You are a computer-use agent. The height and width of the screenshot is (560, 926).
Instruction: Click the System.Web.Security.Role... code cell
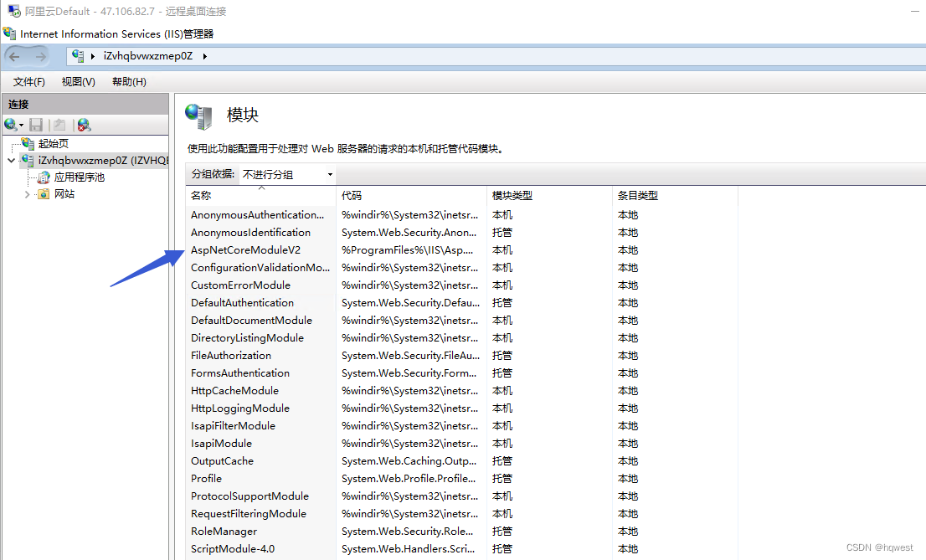[408, 531]
